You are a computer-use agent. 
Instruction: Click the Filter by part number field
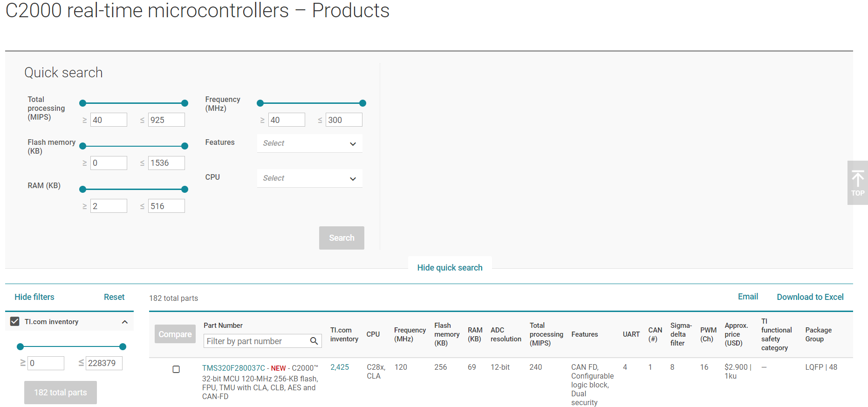pos(256,341)
